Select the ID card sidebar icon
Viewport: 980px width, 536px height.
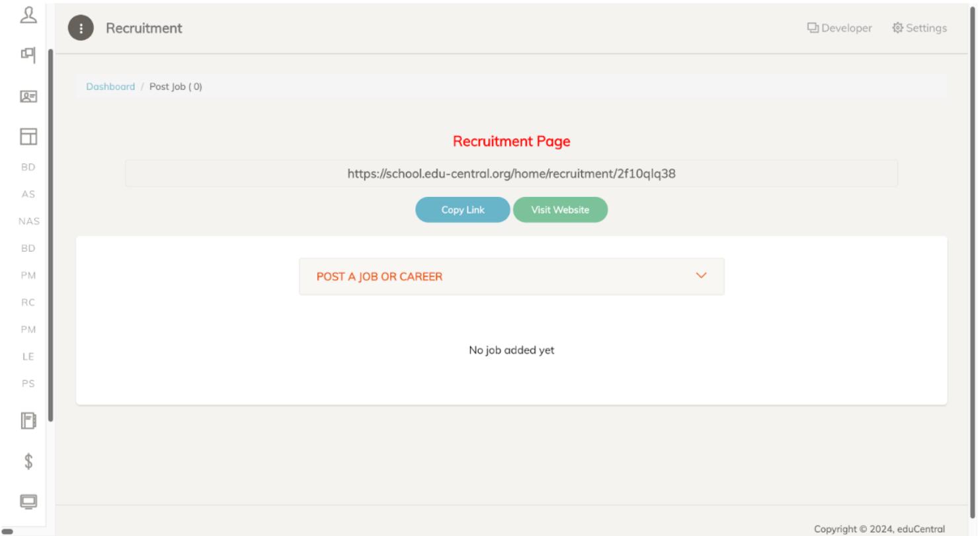click(28, 96)
